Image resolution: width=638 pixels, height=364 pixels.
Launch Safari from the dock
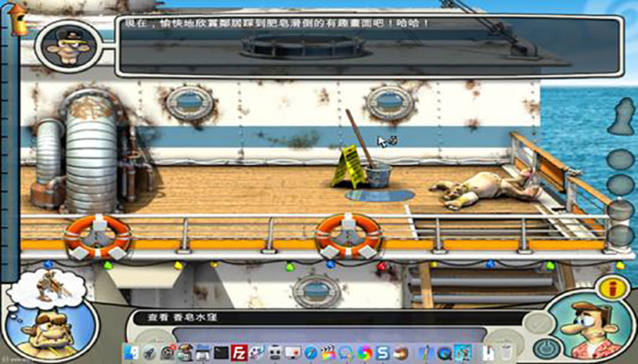coord(311,352)
